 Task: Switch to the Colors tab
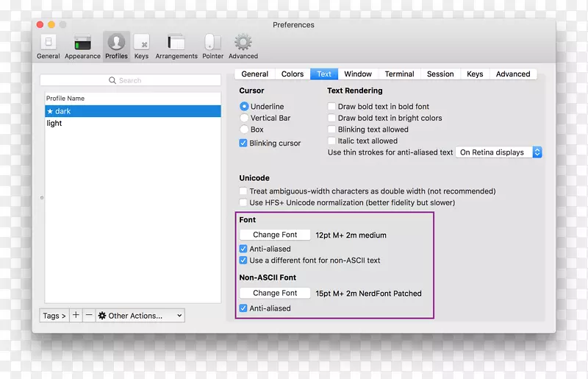293,74
